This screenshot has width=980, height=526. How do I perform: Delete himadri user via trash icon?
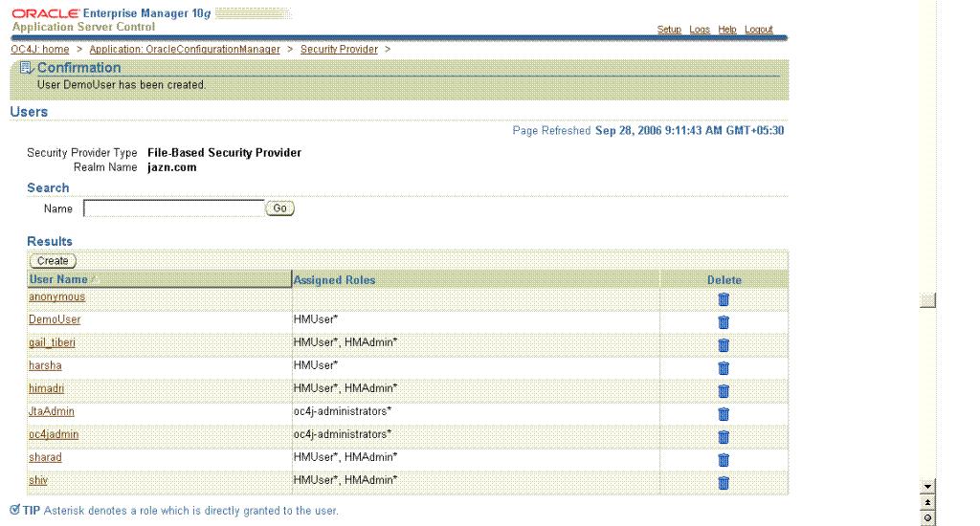click(724, 391)
